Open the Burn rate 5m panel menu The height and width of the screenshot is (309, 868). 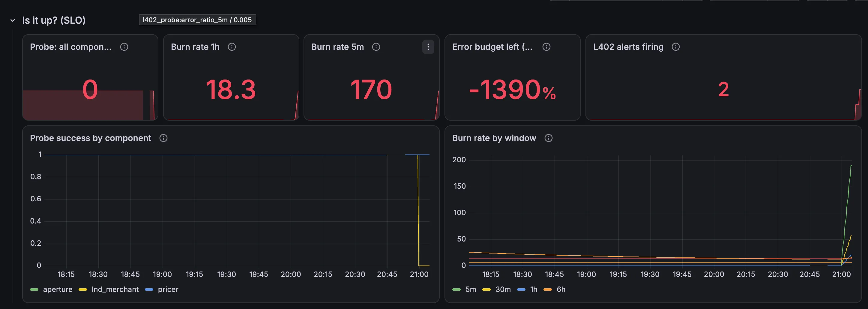[428, 47]
